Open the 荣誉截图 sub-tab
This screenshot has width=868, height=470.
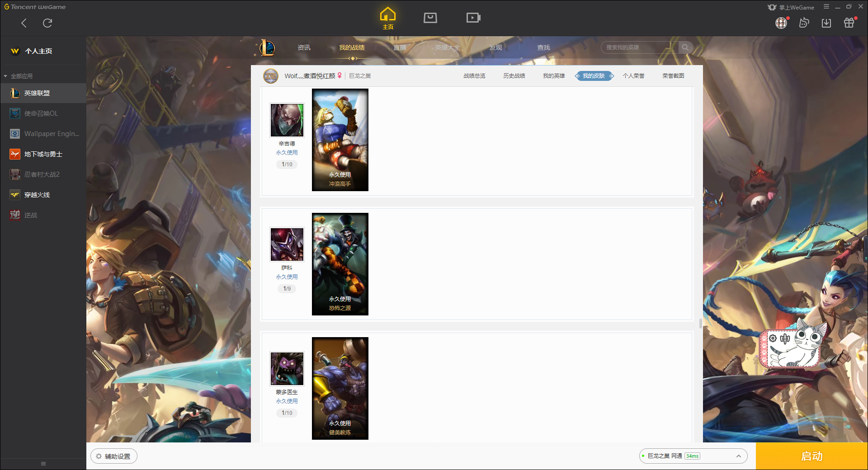click(x=673, y=76)
